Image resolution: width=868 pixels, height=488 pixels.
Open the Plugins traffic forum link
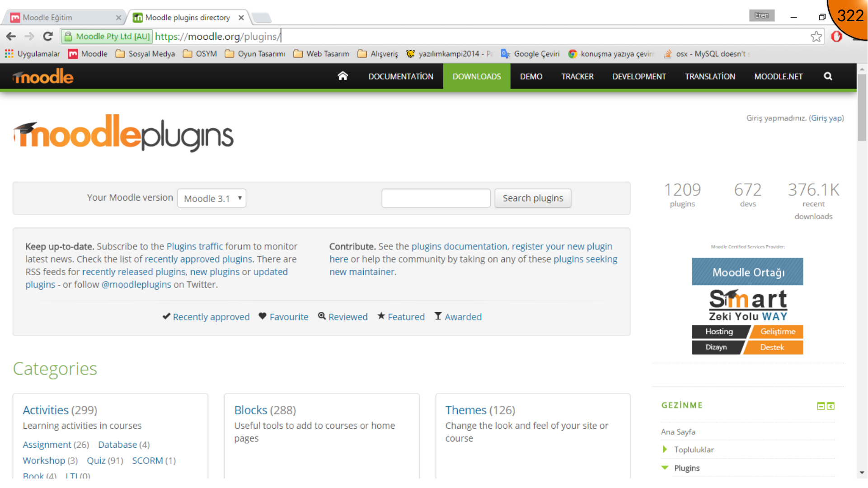click(195, 246)
